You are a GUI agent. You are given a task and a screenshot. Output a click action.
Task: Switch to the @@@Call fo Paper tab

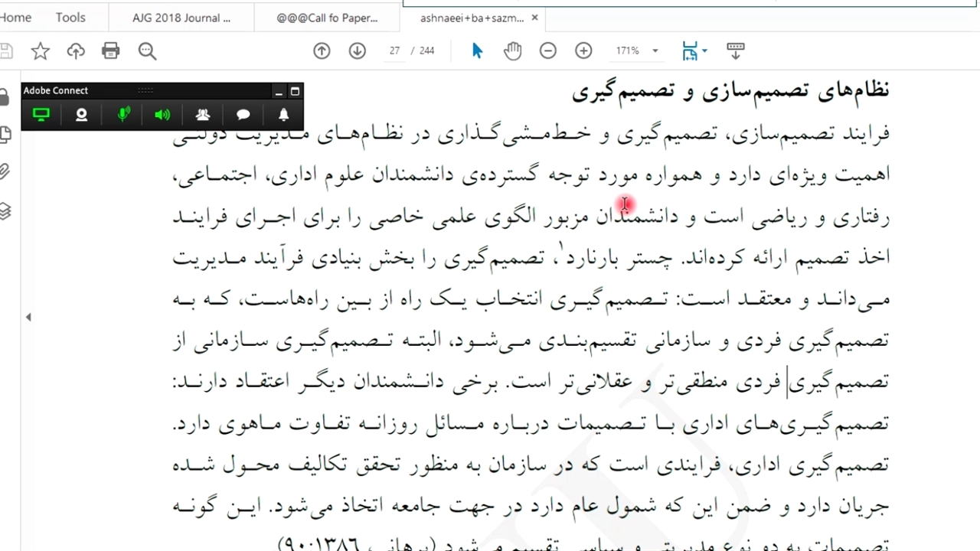[x=327, y=18]
